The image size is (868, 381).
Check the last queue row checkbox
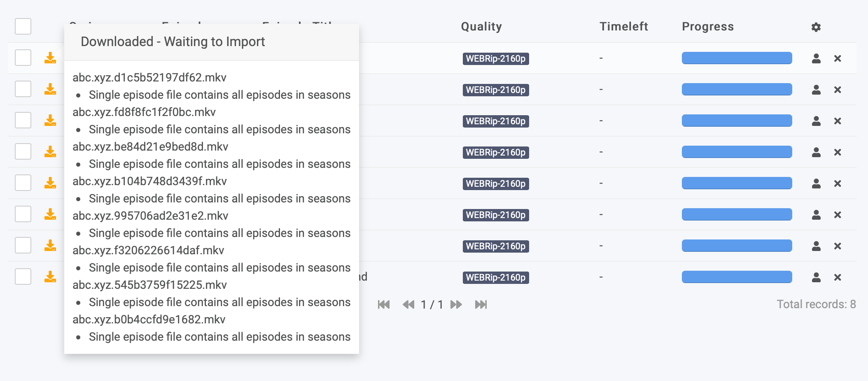[23, 276]
